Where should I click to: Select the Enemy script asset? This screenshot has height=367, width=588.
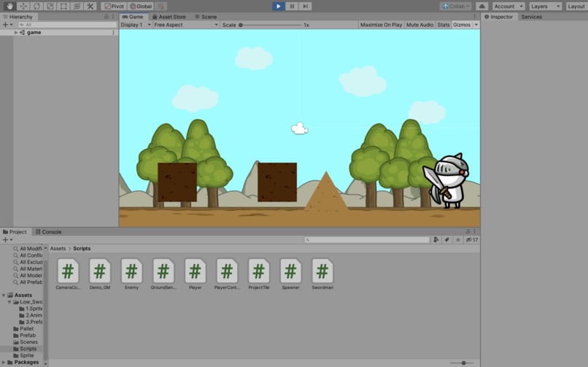coord(131,274)
